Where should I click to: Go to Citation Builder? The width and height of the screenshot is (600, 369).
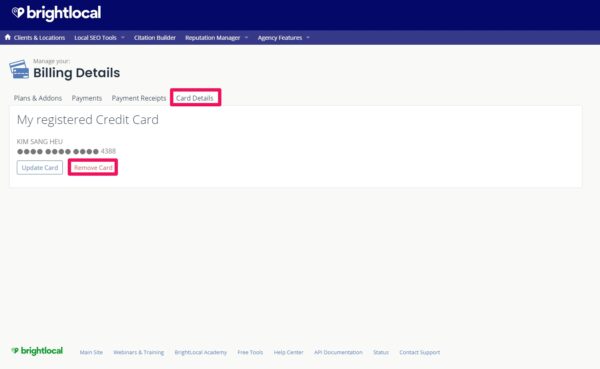(x=155, y=38)
